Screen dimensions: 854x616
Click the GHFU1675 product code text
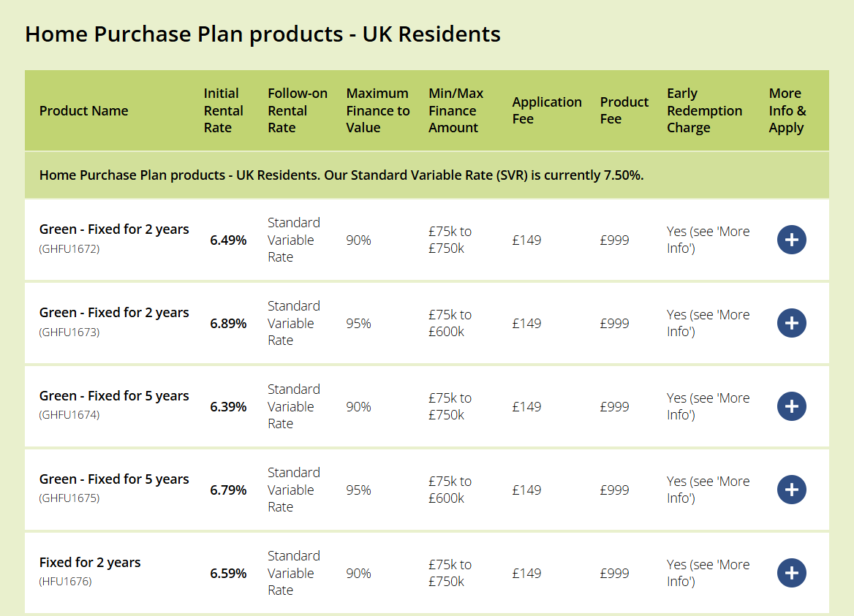[69, 498]
